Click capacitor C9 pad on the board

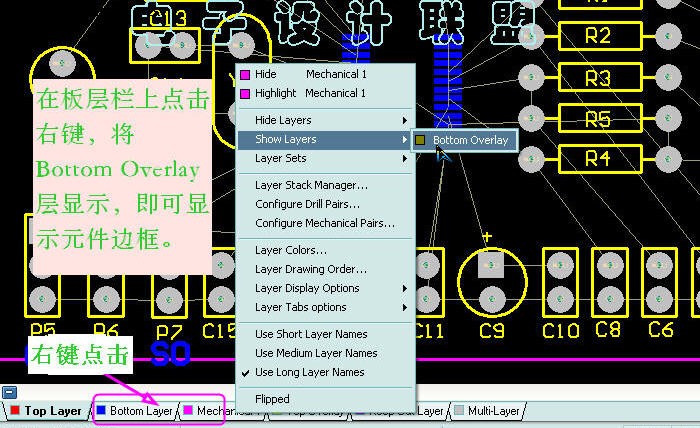[x=491, y=265]
